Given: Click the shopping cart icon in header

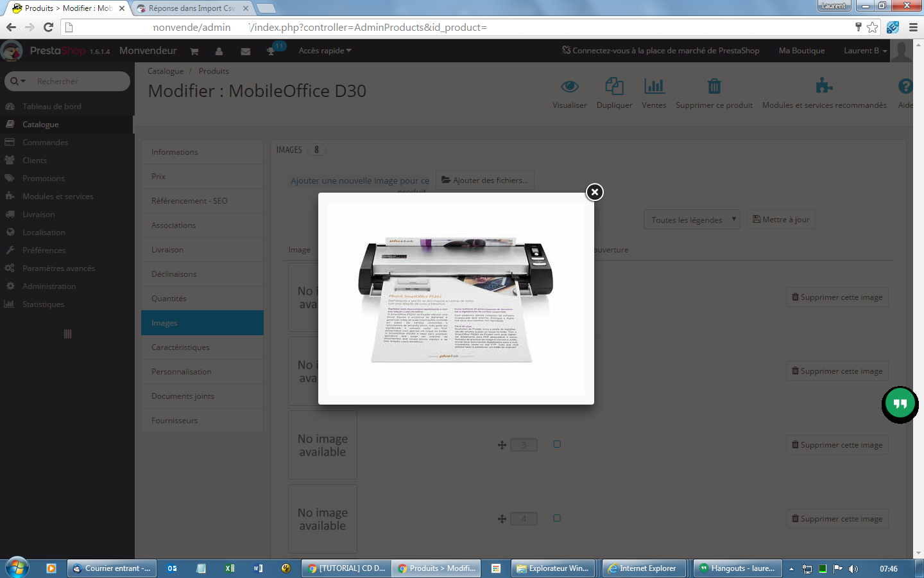Looking at the screenshot, I should coord(194,51).
